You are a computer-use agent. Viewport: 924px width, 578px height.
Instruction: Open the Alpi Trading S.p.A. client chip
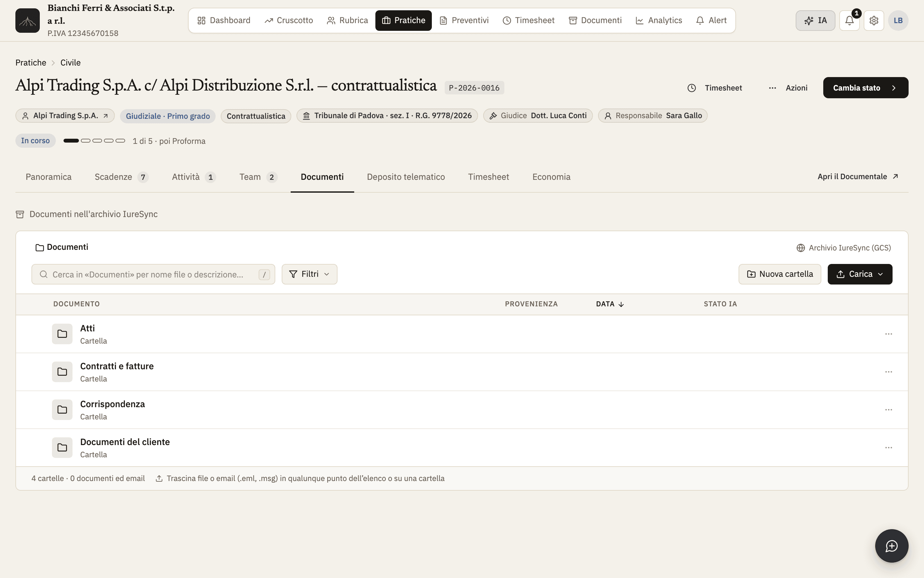click(65, 116)
